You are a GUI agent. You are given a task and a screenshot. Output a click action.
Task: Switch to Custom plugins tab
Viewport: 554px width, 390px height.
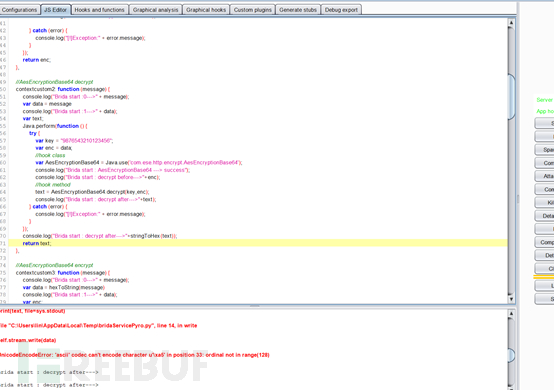(x=253, y=10)
